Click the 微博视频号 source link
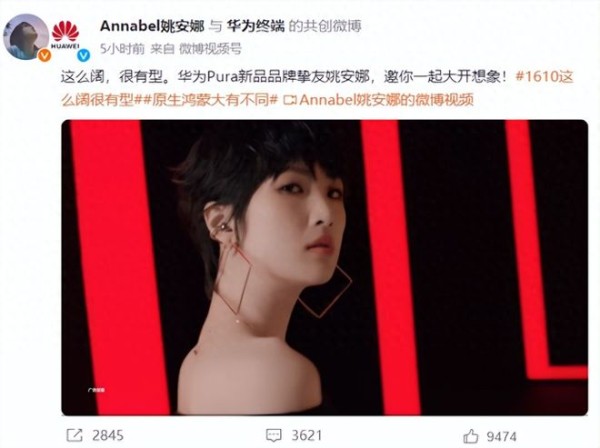 [210, 49]
